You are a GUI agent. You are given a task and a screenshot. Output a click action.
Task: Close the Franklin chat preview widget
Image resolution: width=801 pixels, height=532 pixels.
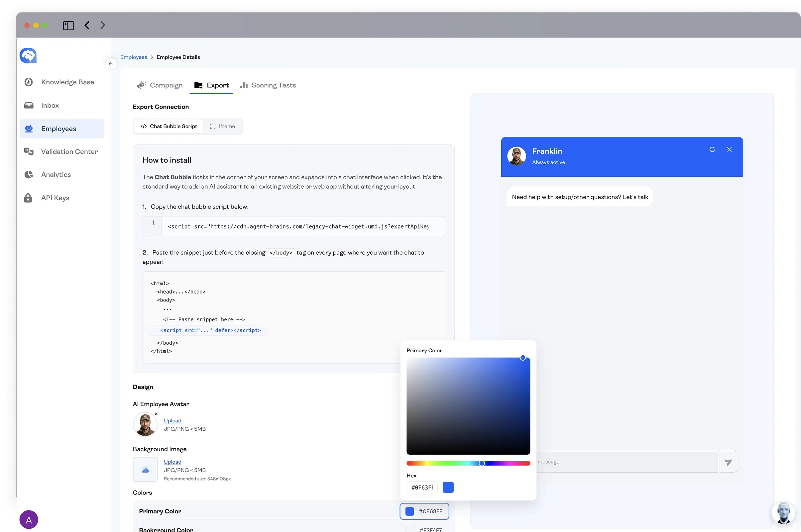pos(729,149)
